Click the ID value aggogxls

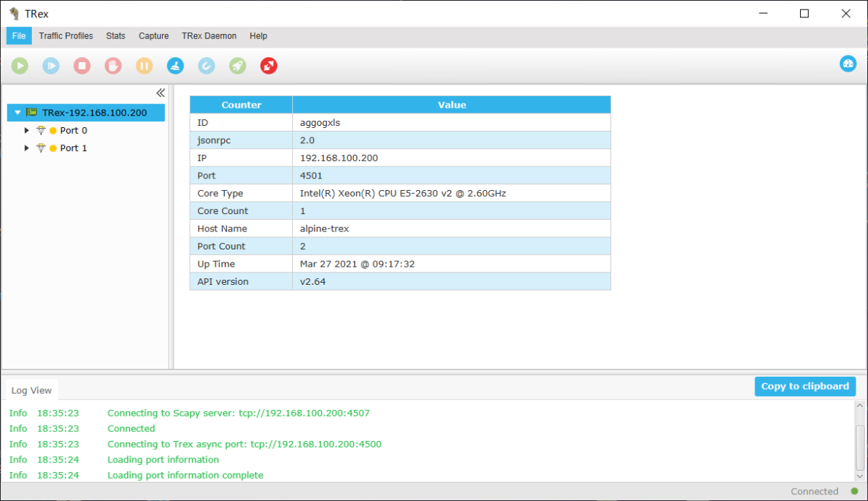click(320, 123)
